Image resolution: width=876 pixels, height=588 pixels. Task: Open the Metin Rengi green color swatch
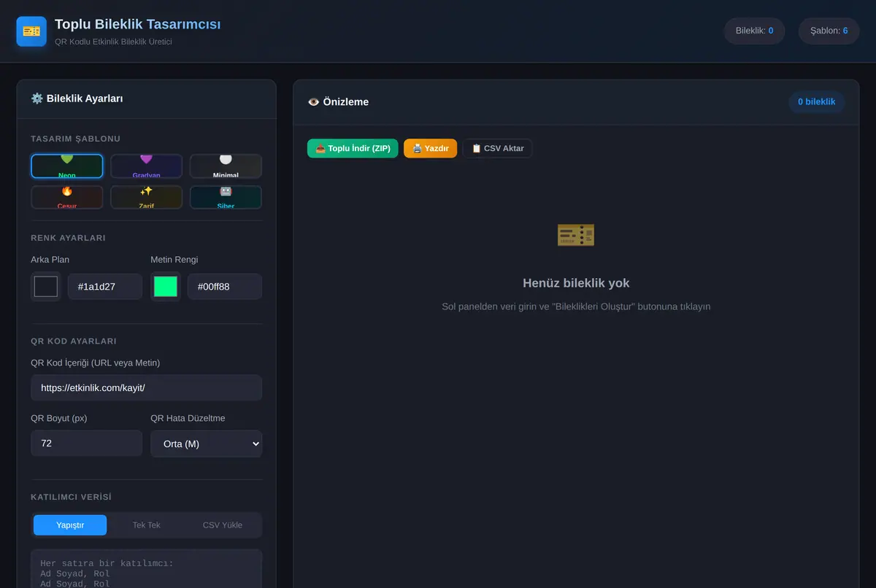[x=166, y=287]
